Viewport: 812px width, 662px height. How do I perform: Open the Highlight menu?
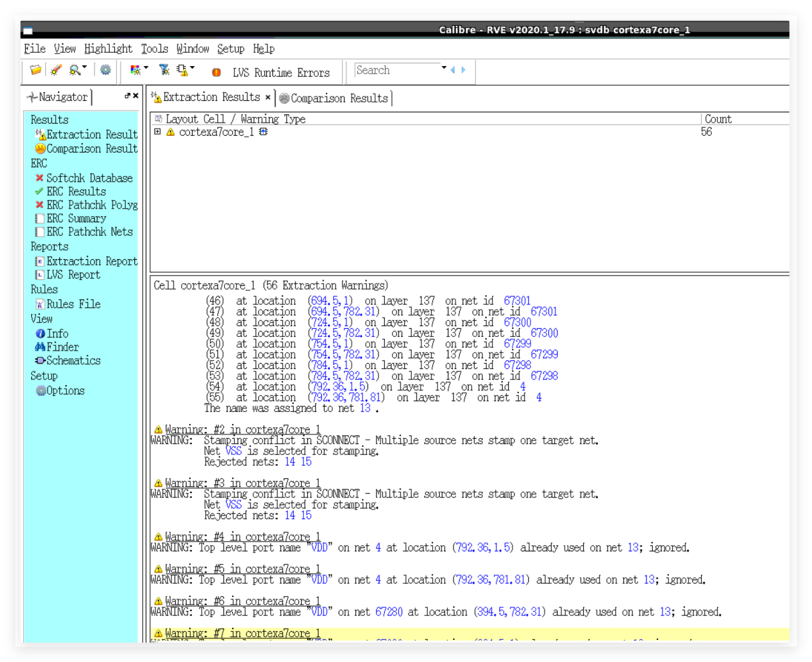(x=108, y=49)
